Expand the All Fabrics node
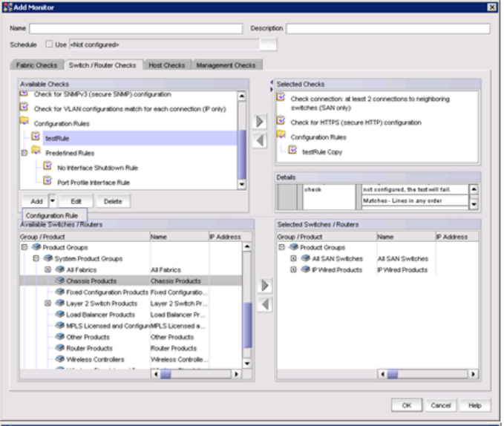The width and height of the screenshot is (504, 426). (48, 269)
